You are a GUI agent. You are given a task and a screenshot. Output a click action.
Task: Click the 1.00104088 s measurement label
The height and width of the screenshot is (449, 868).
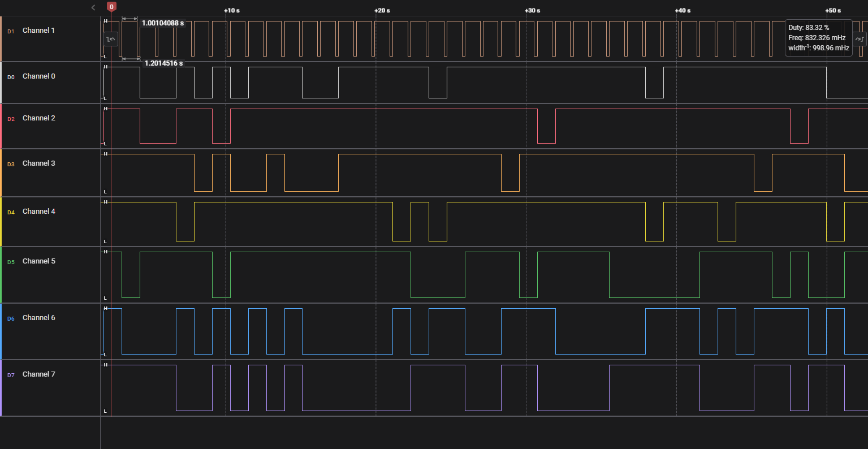pyautogui.click(x=163, y=23)
